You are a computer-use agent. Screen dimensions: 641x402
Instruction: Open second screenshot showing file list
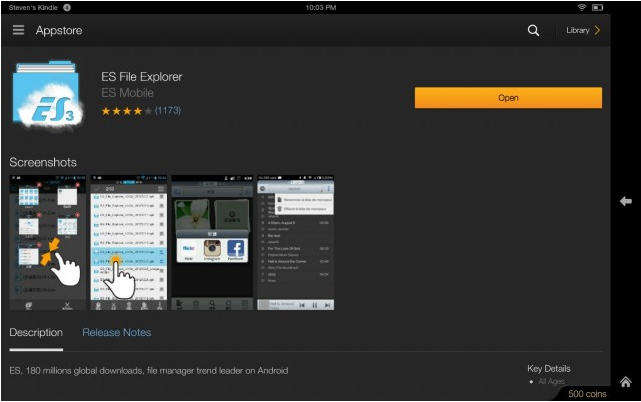129,243
